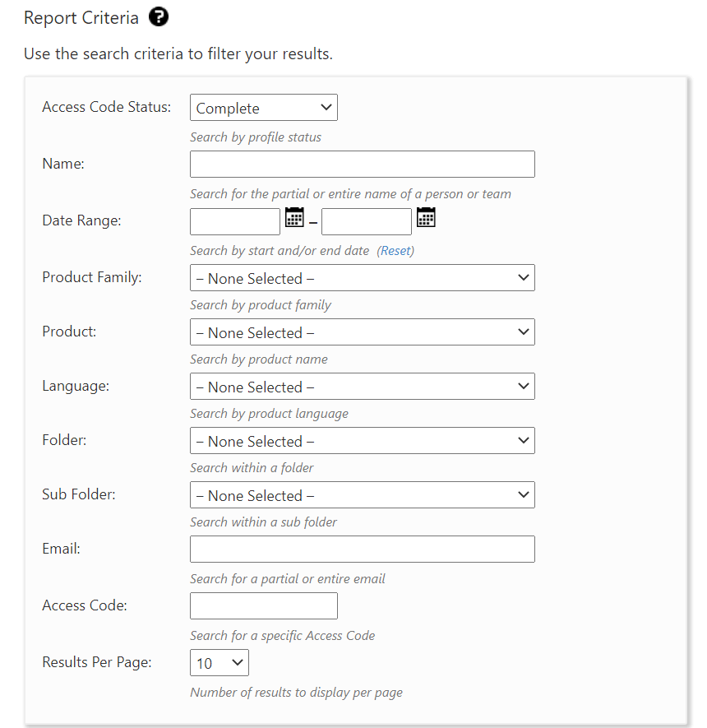Click the 'Search within a folder' hint
This screenshot has height=728, width=707.
click(252, 468)
